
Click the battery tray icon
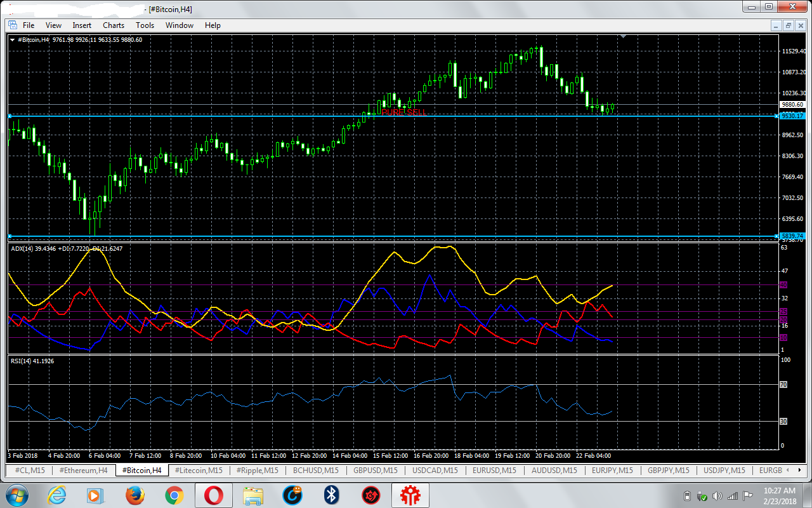[x=687, y=496]
